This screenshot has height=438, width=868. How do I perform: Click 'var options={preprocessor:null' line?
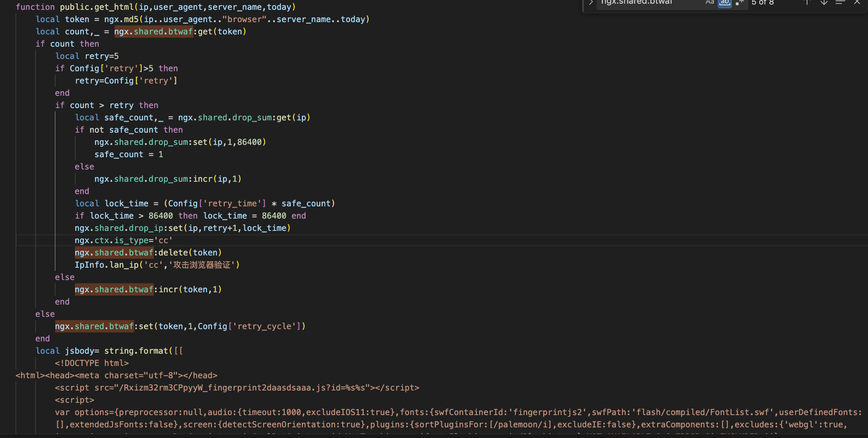[459, 412]
